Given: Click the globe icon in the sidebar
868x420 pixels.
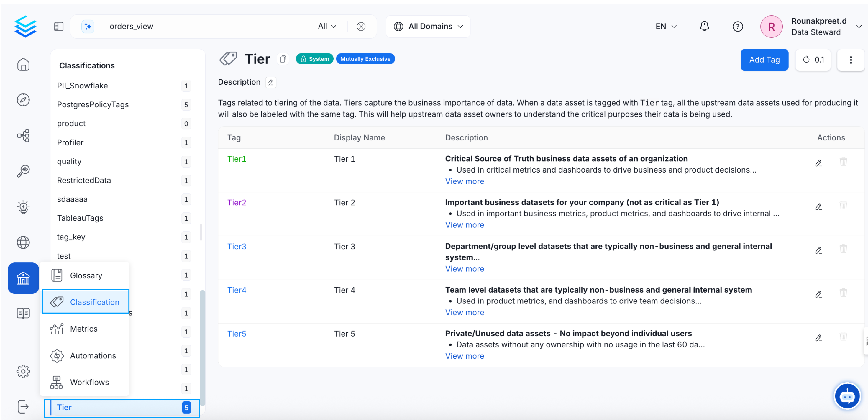Looking at the screenshot, I should pos(23,242).
